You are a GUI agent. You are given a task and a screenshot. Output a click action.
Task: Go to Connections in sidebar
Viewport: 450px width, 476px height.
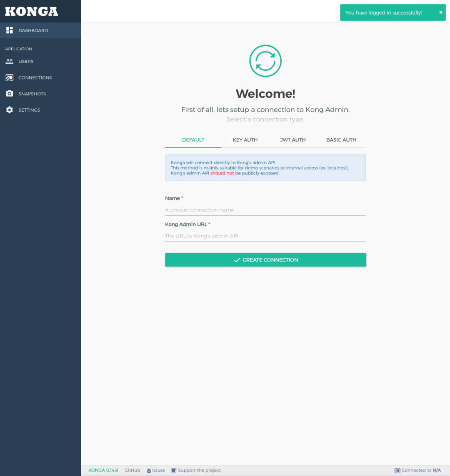40,78
